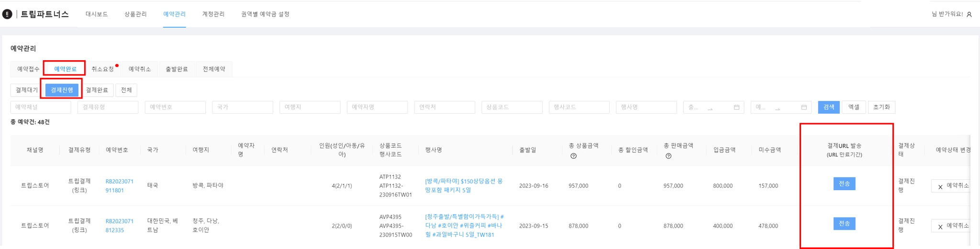
Task: Switch to the 취소요청 tab
Action: click(x=102, y=69)
